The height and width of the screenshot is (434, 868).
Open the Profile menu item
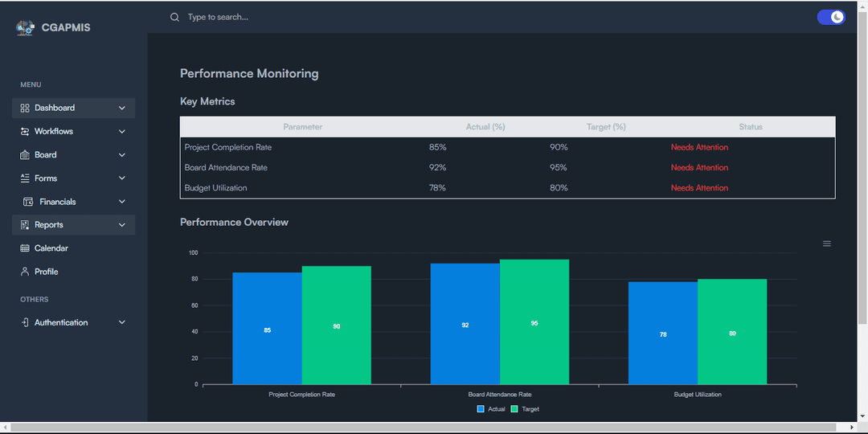(x=46, y=272)
